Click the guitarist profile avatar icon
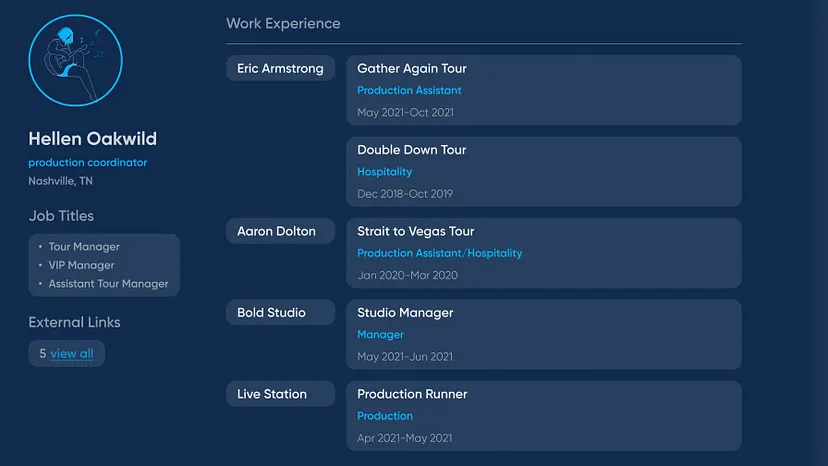This screenshot has height=466, width=828. click(76, 60)
